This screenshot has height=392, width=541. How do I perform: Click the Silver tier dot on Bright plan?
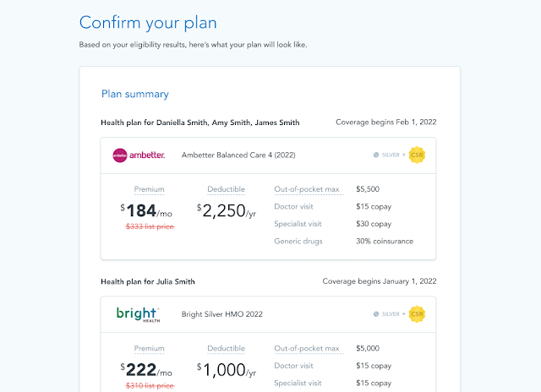(376, 314)
